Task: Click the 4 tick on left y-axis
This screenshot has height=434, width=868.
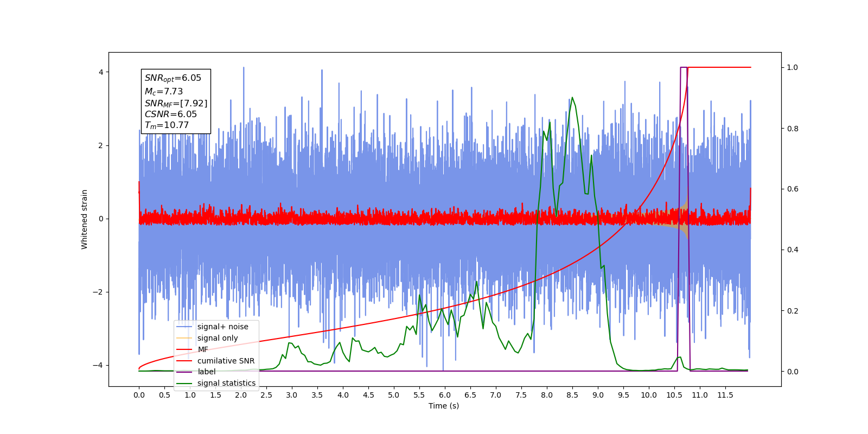Action: [101, 72]
